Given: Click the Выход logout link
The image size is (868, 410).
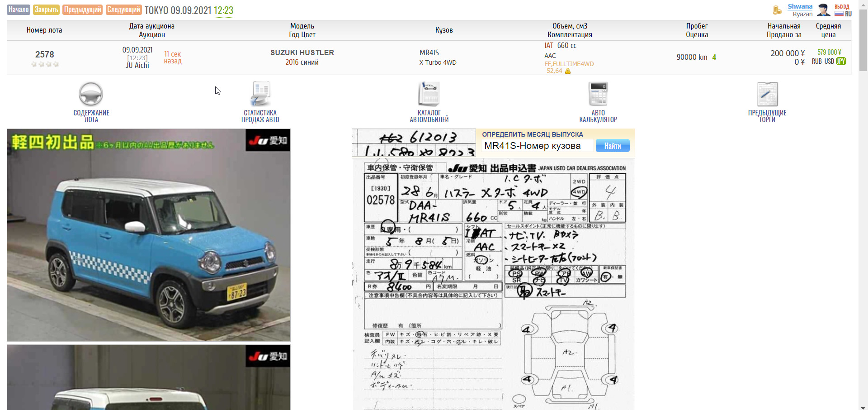Looking at the screenshot, I should (842, 6).
